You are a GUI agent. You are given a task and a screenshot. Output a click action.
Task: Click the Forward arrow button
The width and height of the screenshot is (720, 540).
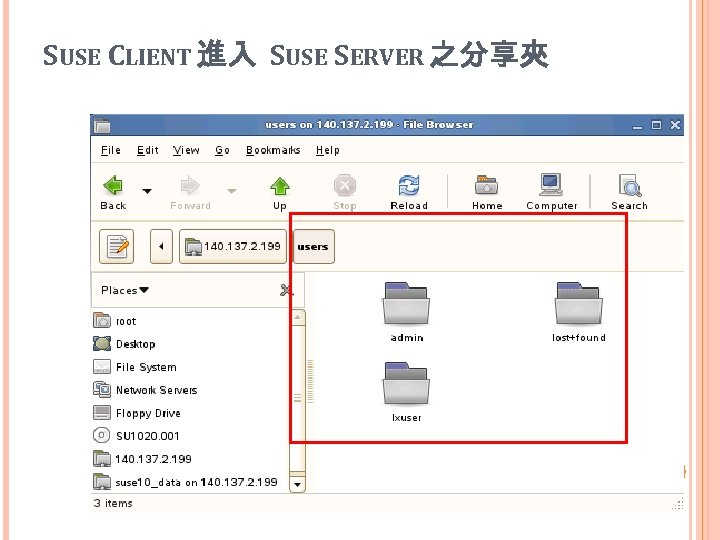[x=190, y=192]
